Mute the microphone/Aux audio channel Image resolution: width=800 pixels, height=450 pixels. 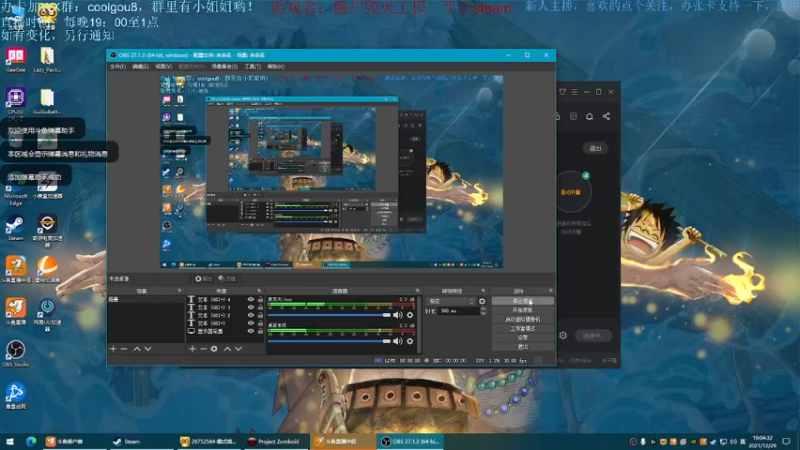398,315
